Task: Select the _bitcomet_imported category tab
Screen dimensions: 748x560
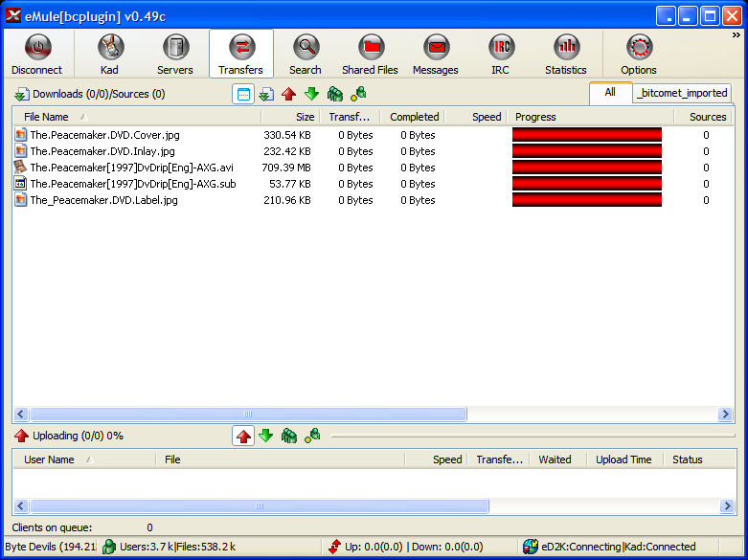Action: click(683, 93)
